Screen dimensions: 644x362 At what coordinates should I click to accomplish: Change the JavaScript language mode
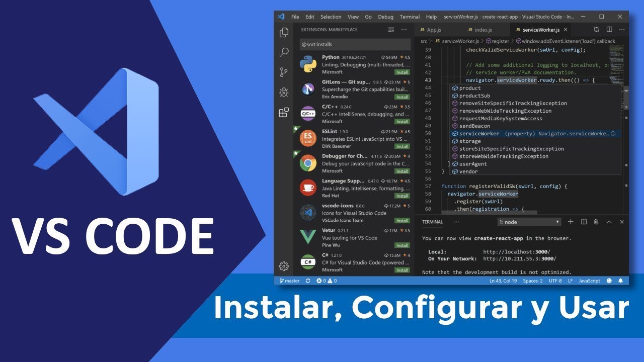(589, 281)
